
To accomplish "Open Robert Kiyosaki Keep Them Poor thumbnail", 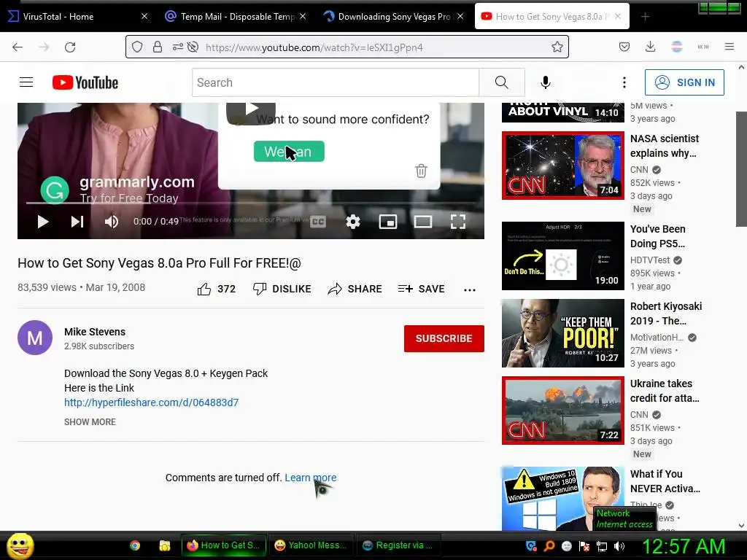I will click(562, 333).
